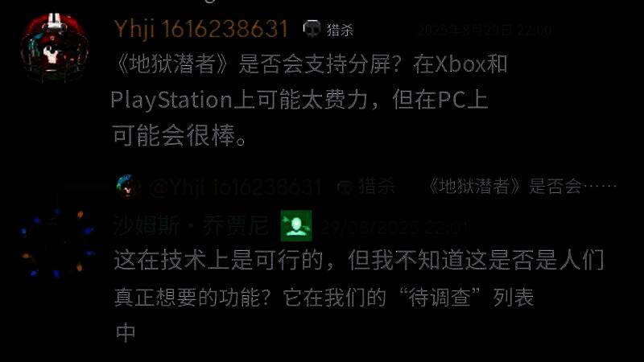Click the reply line starting with 这在技术上是可行的
The height and width of the screenshot is (362, 644).
[359, 260]
